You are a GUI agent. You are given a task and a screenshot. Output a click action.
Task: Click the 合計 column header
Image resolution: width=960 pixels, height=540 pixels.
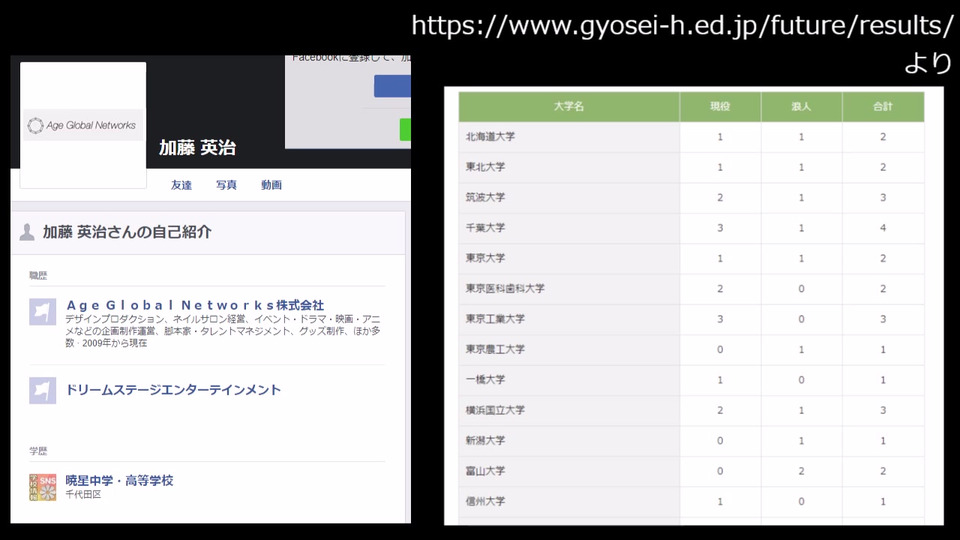point(883,107)
